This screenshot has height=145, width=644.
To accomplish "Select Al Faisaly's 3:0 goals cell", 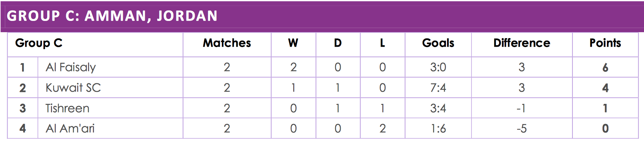I will point(438,67).
